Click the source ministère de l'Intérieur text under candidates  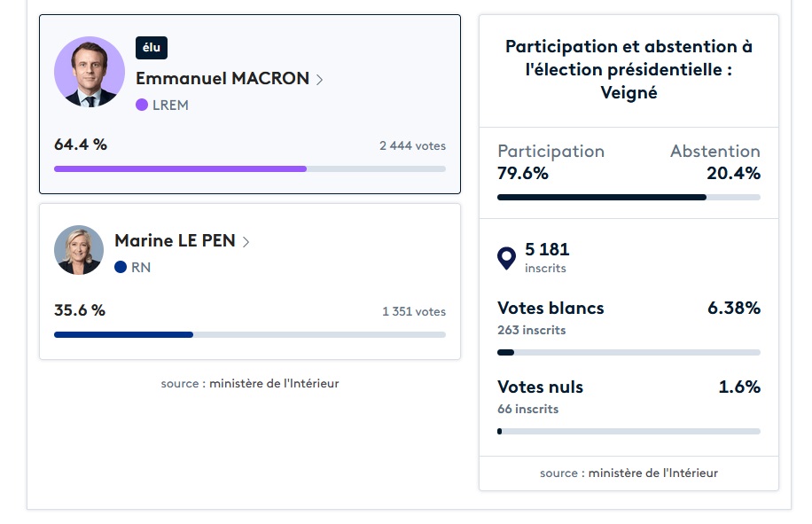coord(250,384)
